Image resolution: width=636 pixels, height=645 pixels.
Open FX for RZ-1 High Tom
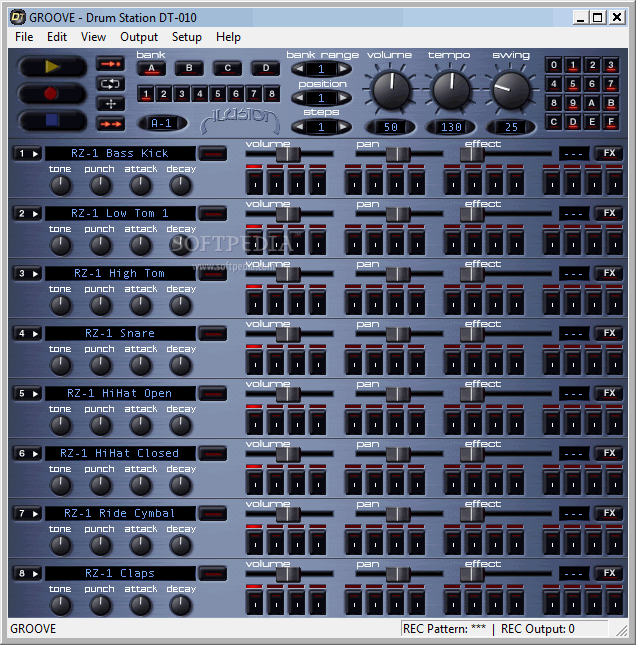click(x=609, y=273)
